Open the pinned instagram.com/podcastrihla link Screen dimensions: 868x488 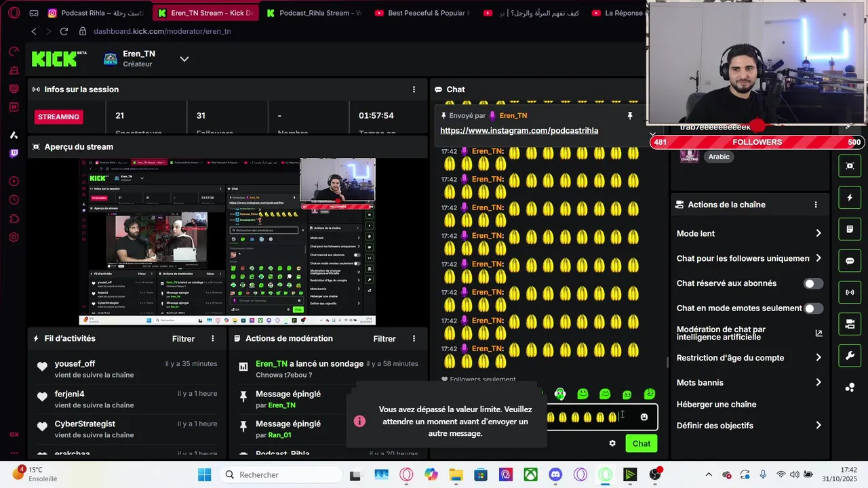pos(519,130)
